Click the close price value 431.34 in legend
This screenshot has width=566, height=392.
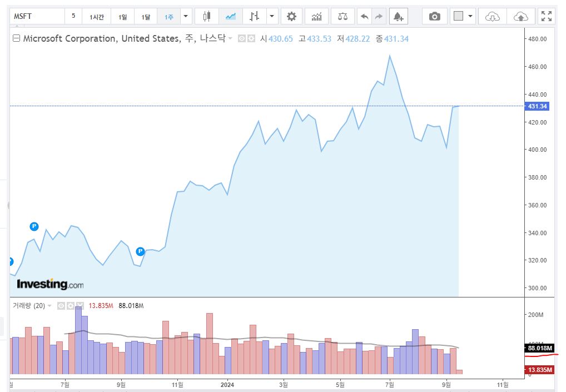click(x=396, y=38)
